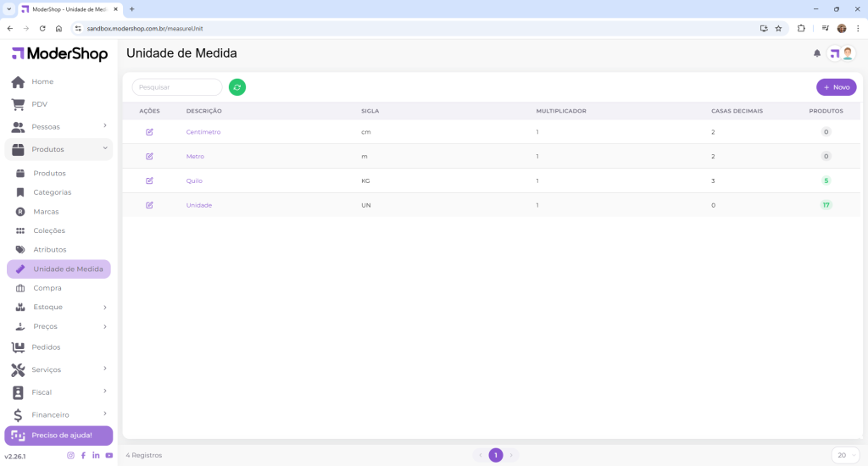
Task: Open notifications bell icon
Action: 817,53
